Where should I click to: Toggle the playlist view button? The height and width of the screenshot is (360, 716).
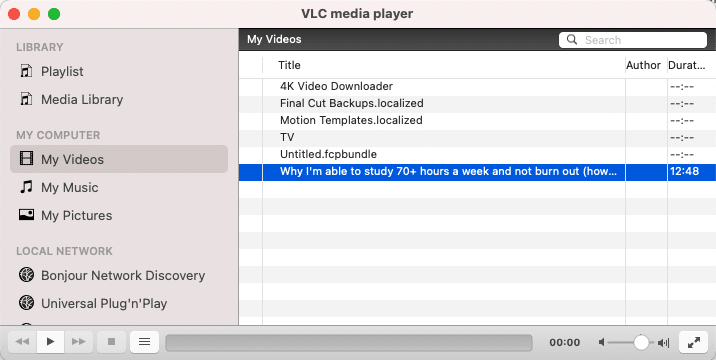pyautogui.click(x=144, y=342)
